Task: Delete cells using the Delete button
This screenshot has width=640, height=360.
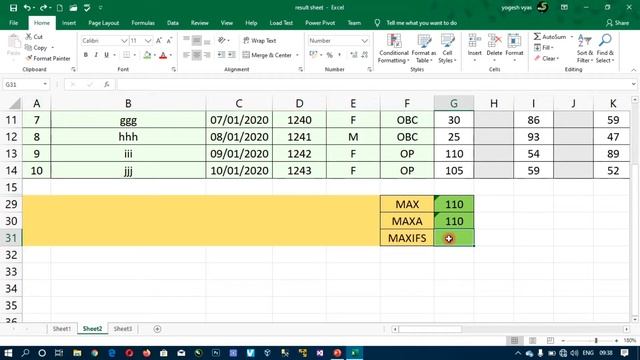Action: point(494,49)
